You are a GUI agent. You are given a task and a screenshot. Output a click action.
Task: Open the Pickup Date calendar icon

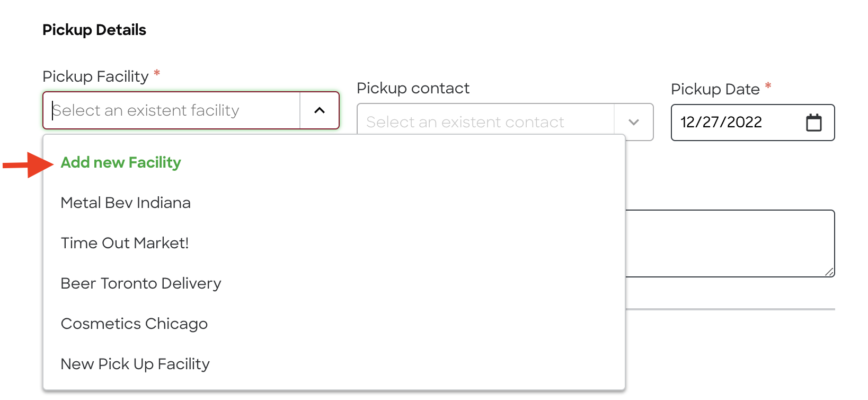coord(813,123)
